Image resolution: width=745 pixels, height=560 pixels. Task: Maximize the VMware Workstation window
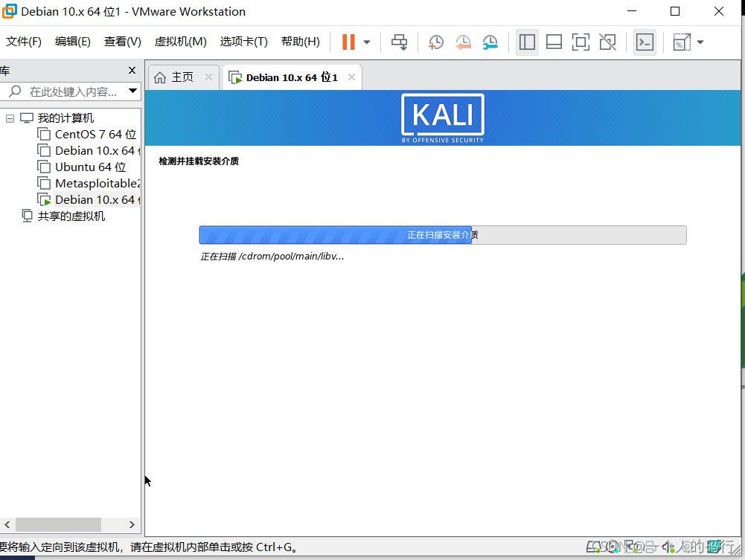(x=675, y=11)
